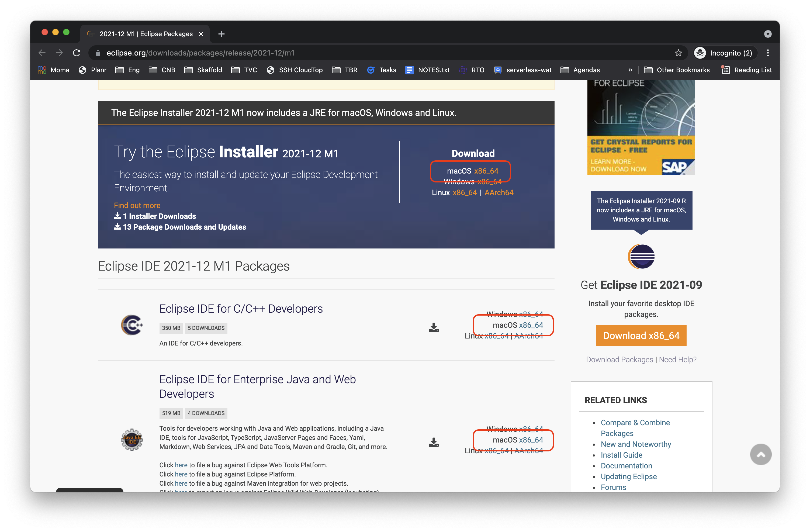Click the Find out more link
Viewport: 810px width, 532px height.
137,205
